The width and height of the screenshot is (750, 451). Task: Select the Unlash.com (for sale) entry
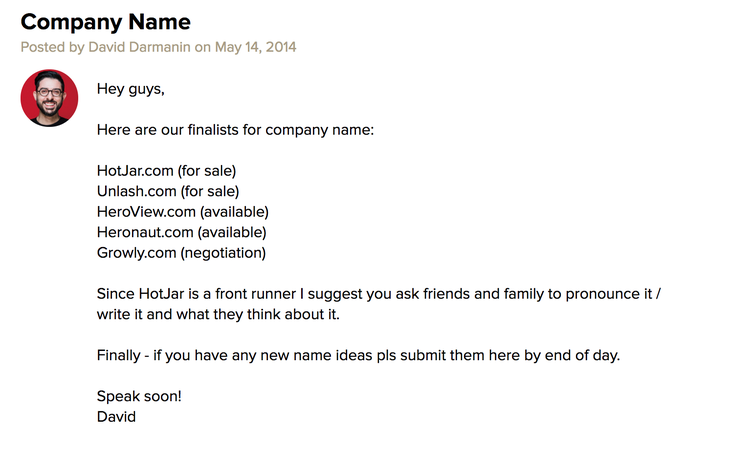pos(168,191)
